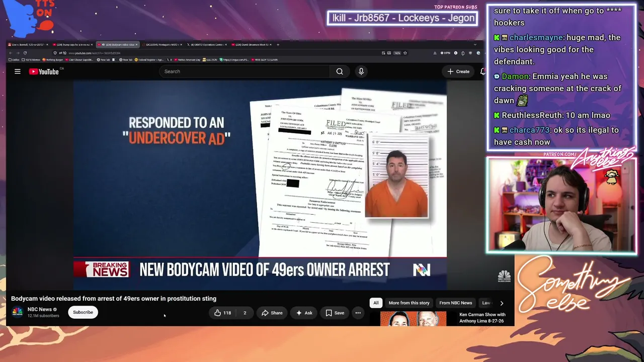This screenshot has height=362, width=644.
Task: Open the Ken Carman Show video title
Action: click(x=482, y=318)
